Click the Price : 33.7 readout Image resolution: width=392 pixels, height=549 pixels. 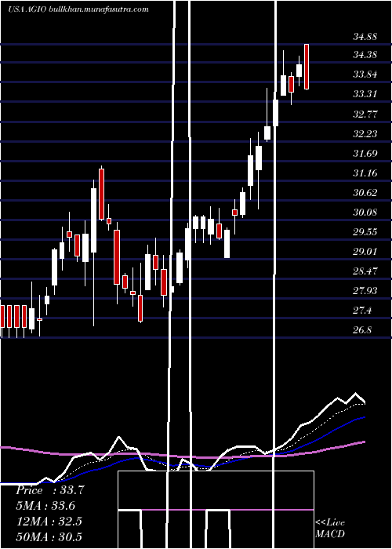pos(50,490)
